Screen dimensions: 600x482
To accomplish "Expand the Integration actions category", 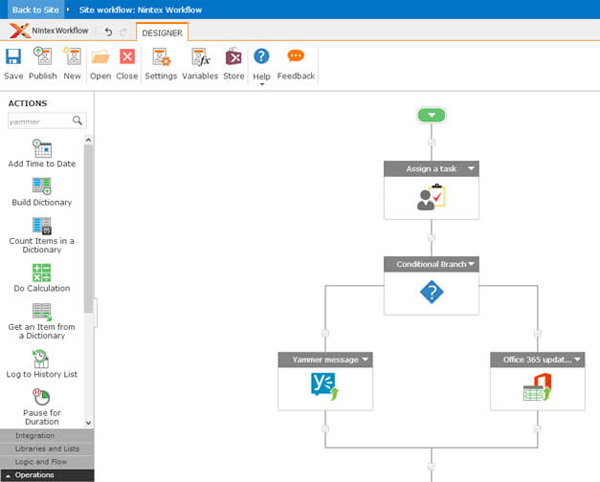I will [x=36, y=436].
